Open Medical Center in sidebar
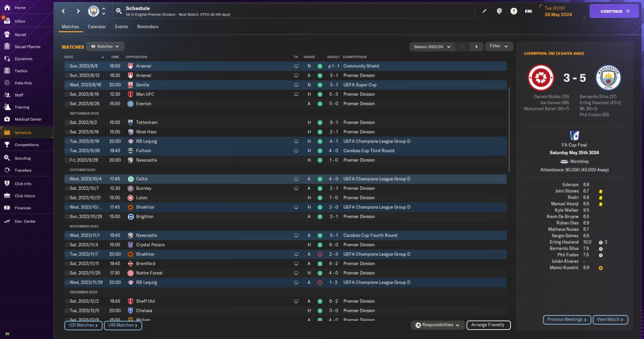644x339 pixels. (27, 119)
